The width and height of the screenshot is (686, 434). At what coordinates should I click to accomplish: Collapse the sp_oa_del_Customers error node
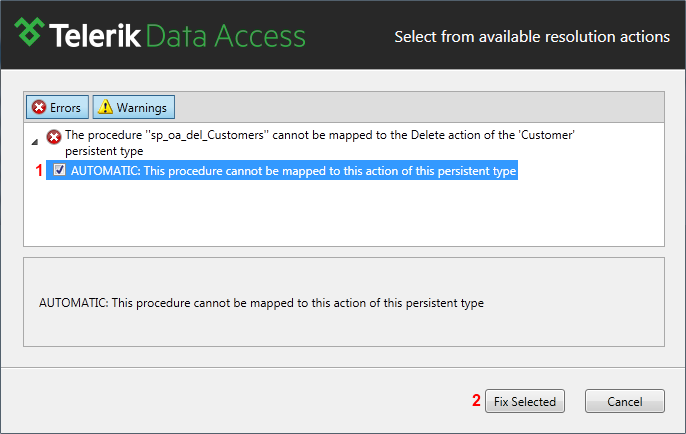pyautogui.click(x=35, y=142)
